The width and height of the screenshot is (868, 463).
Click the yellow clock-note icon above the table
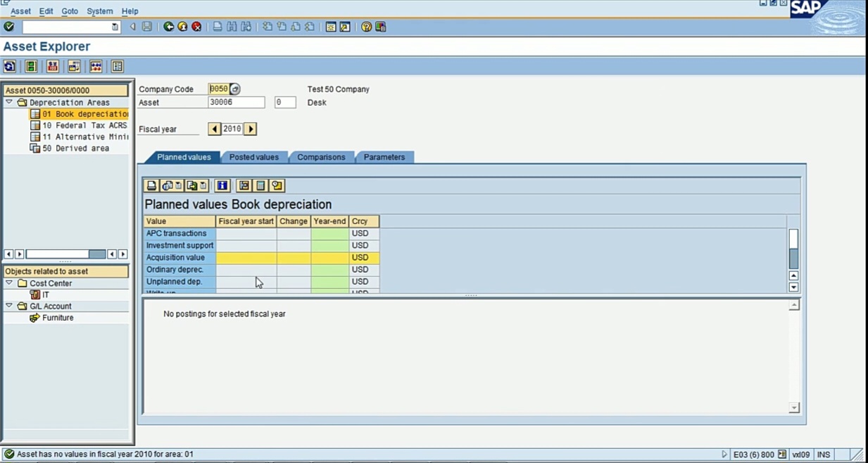(x=277, y=185)
